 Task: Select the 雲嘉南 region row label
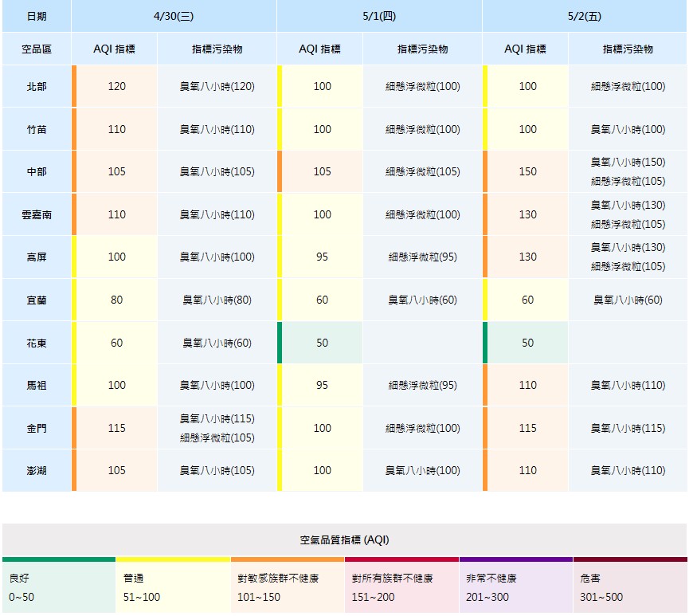click(37, 214)
